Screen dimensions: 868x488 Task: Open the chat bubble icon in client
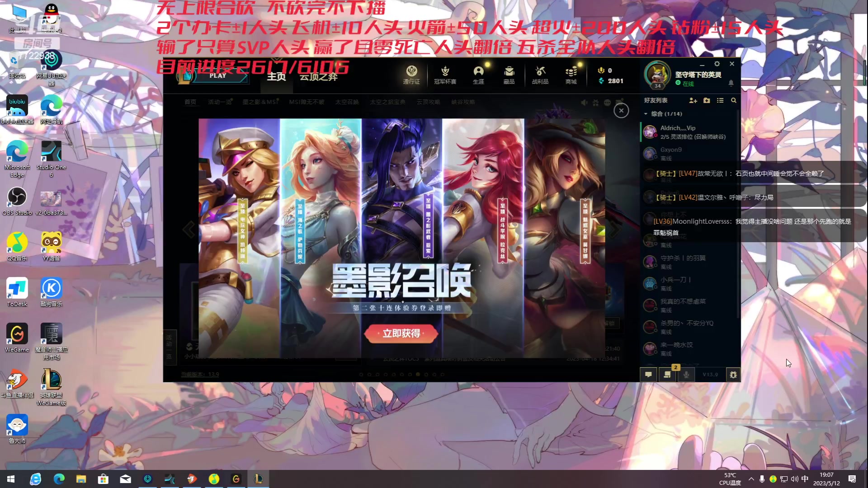[648, 375]
